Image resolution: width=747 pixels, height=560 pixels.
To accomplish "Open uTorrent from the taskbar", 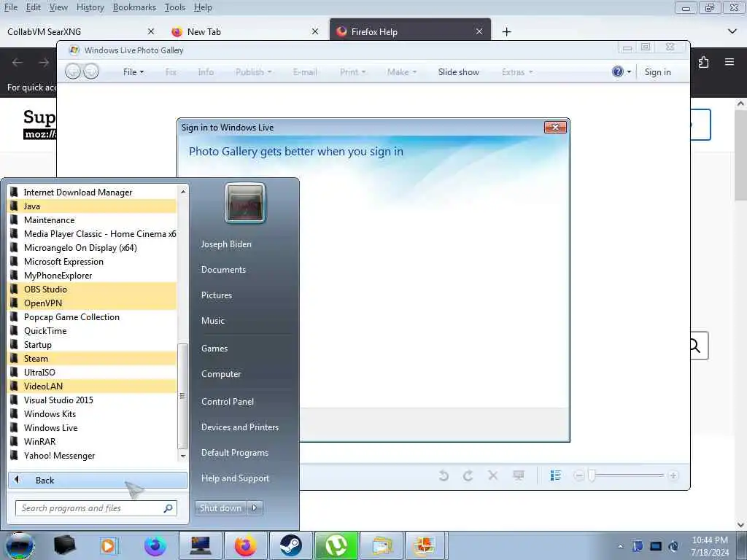I will 336,545.
